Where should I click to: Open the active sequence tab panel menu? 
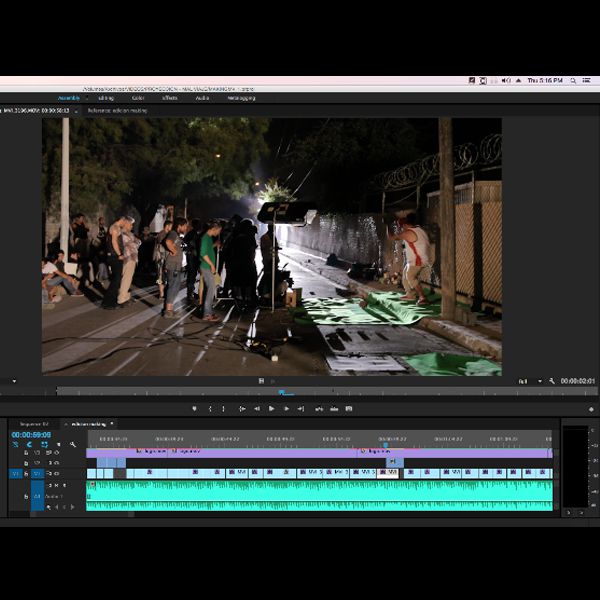pos(112,424)
